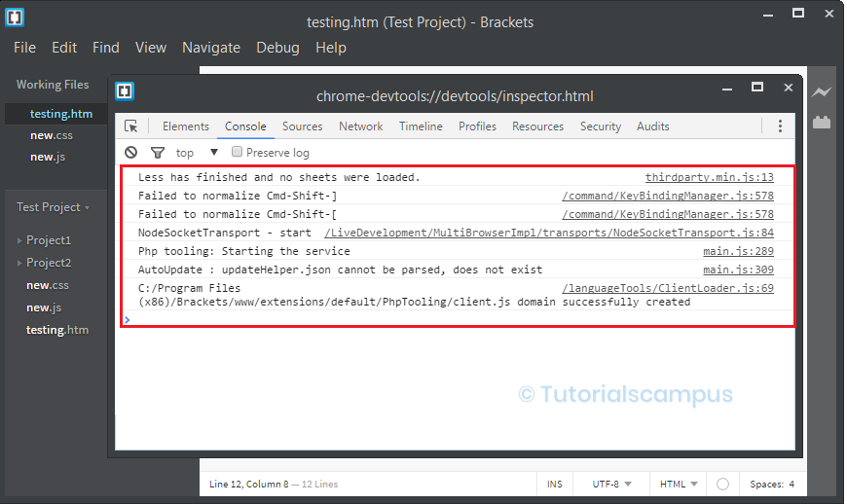
Task: Select new.js in Working Files
Action: click(x=48, y=157)
